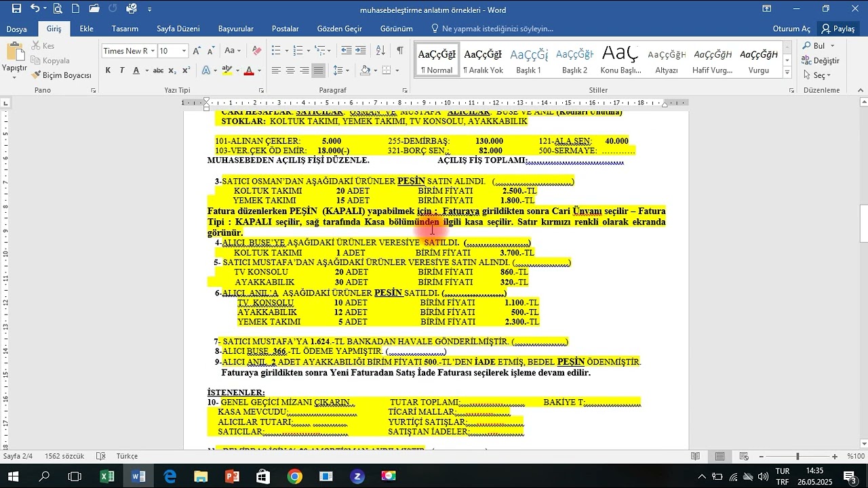This screenshot has height=488, width=868.
Task: Open the Yapıştır paste options arrow
Action: (14, 77)
